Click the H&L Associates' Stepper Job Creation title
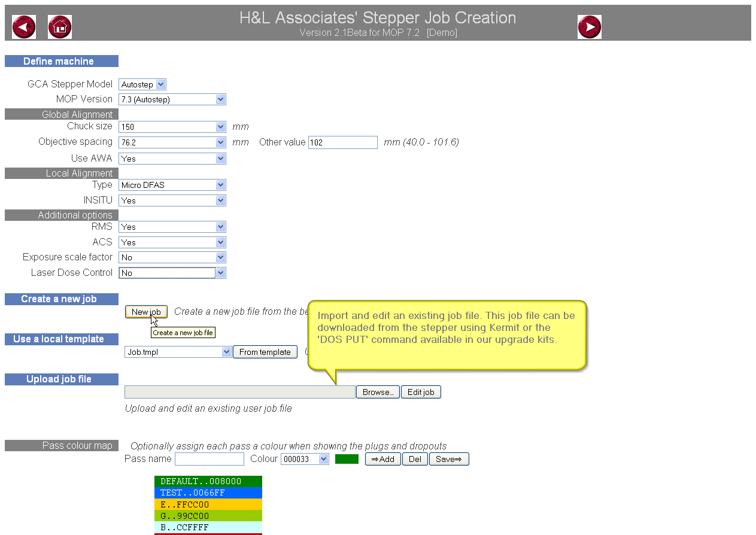 (378, 18)
